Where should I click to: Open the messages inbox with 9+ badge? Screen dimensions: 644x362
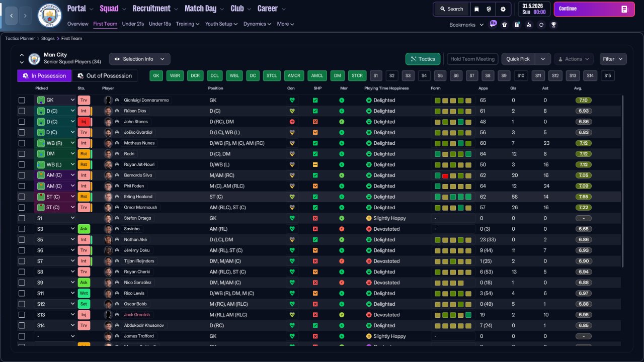[493, 24]
